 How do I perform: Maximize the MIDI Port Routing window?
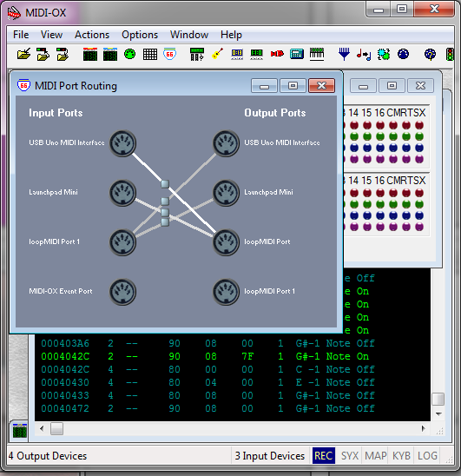pyautogui.click(x=293, y=86)
